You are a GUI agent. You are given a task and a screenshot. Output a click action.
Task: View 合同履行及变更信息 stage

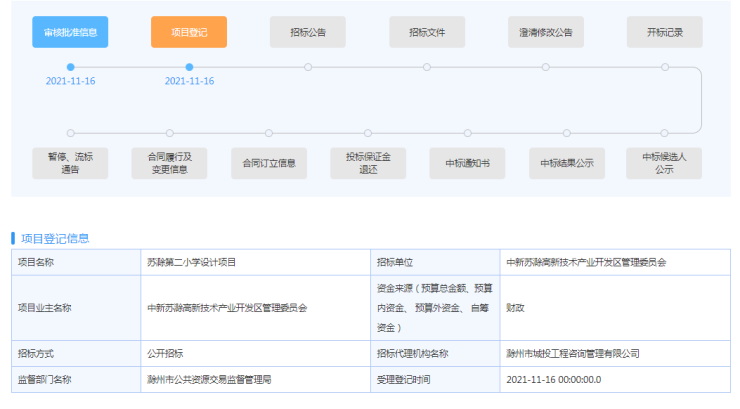point(169,163)
